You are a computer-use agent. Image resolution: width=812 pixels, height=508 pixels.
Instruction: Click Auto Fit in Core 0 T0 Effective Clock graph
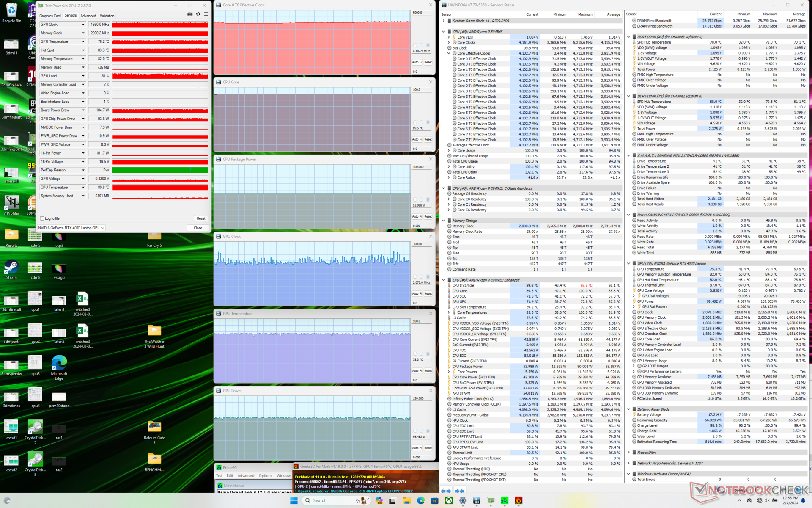click(417, 62)
